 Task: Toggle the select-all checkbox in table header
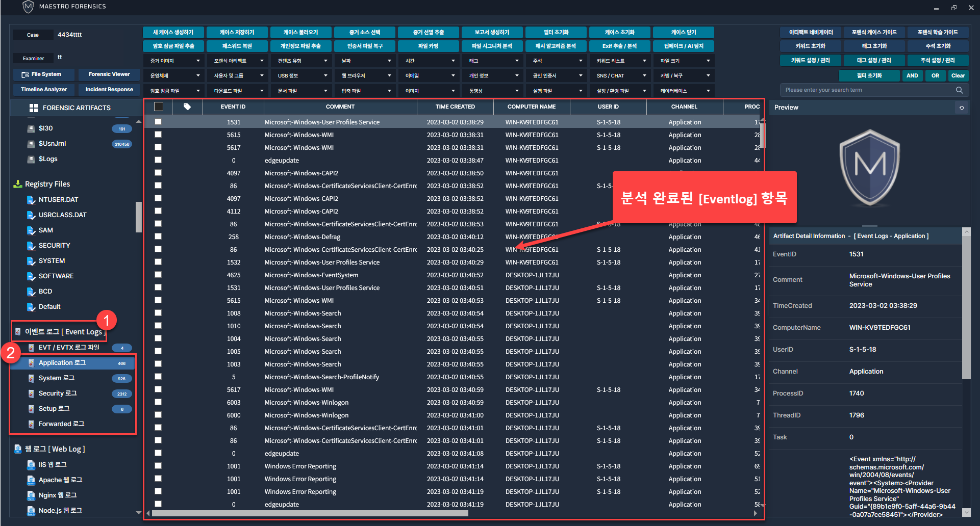coord(159,107)
